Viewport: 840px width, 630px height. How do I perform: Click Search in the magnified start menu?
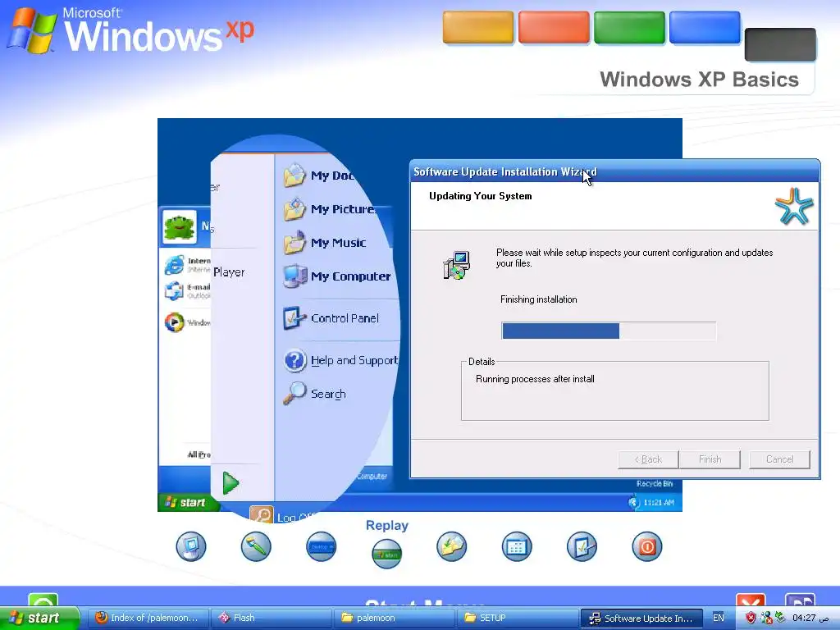coord(315,394)
